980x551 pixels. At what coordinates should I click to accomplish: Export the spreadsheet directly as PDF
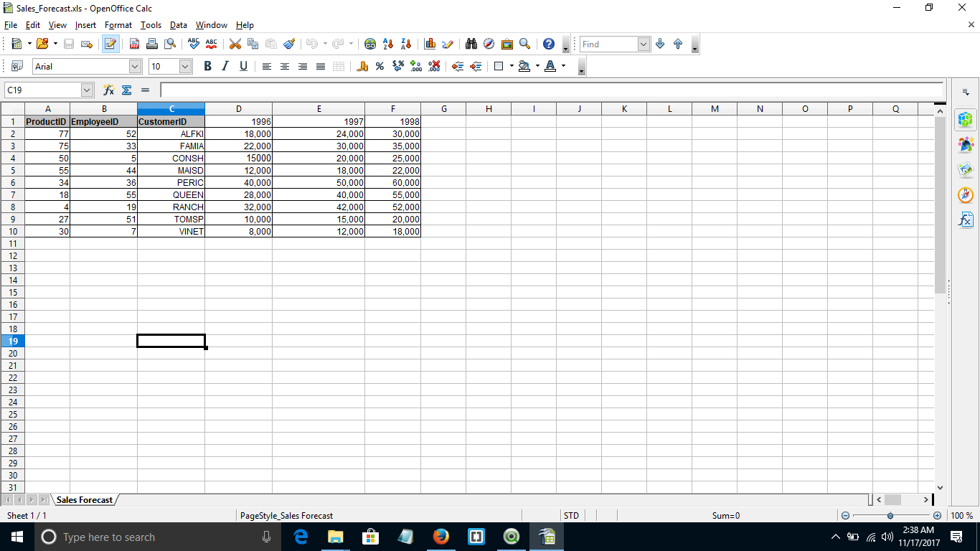pos(134,44)
